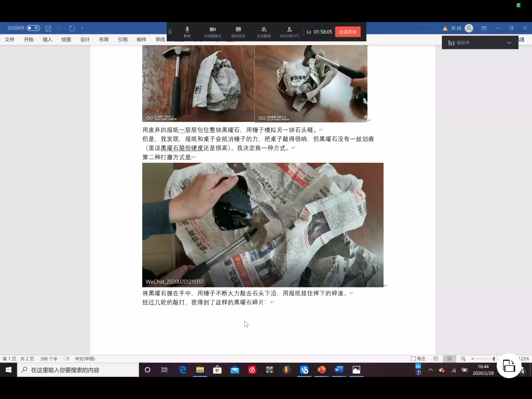Click the Redo arrow icon
Viewport: 532px width, 399px height.
click(72, 28)
